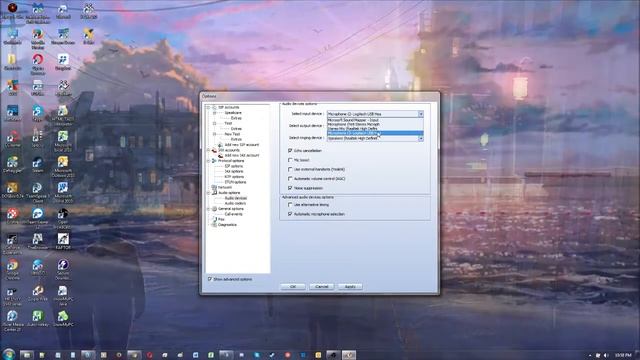The height and width of the screenshot is (360, 640).
Task: Open RTP options in the tree
Action: [234, 177]
